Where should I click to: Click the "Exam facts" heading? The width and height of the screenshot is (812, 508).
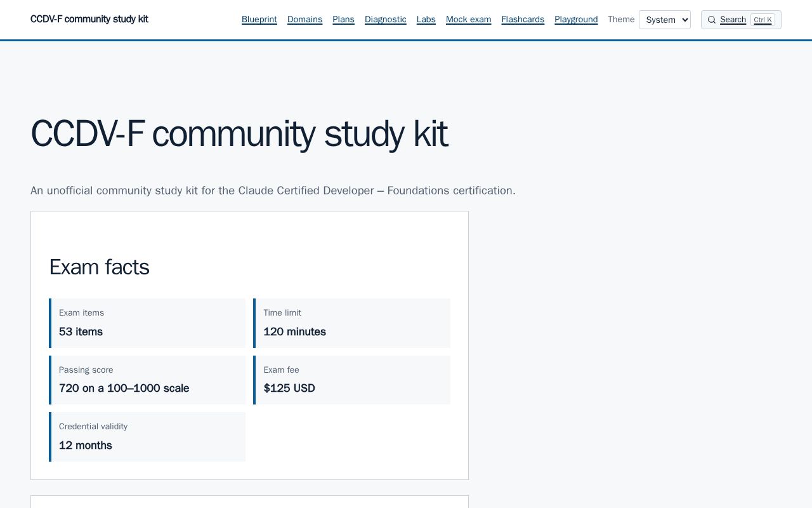point(100,267)
